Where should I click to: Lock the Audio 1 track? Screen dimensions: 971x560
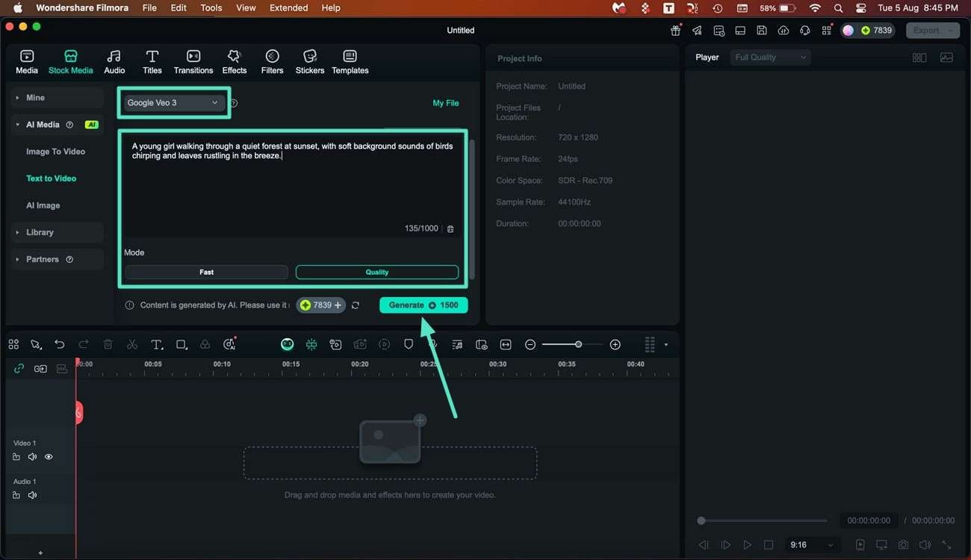[16, 495]
